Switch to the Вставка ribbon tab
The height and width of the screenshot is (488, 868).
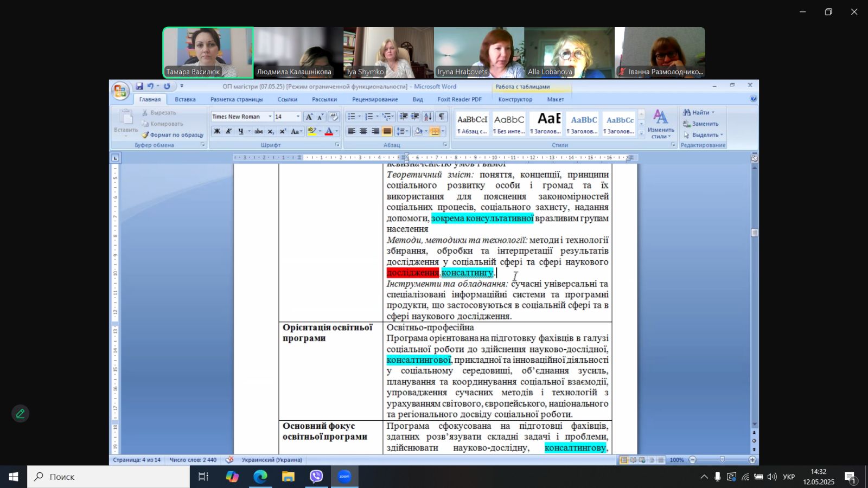coord(185,99)
